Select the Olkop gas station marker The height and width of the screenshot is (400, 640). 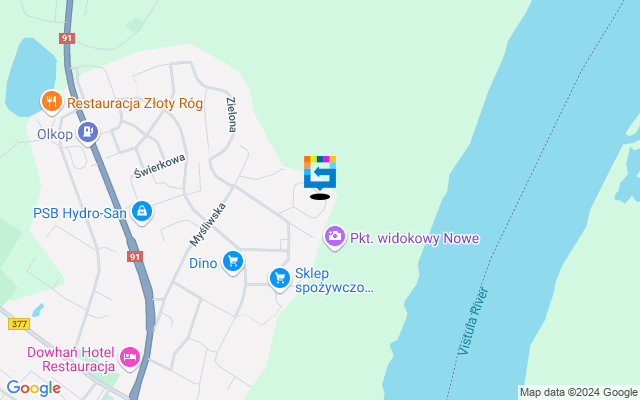click(x=88, y=133)
